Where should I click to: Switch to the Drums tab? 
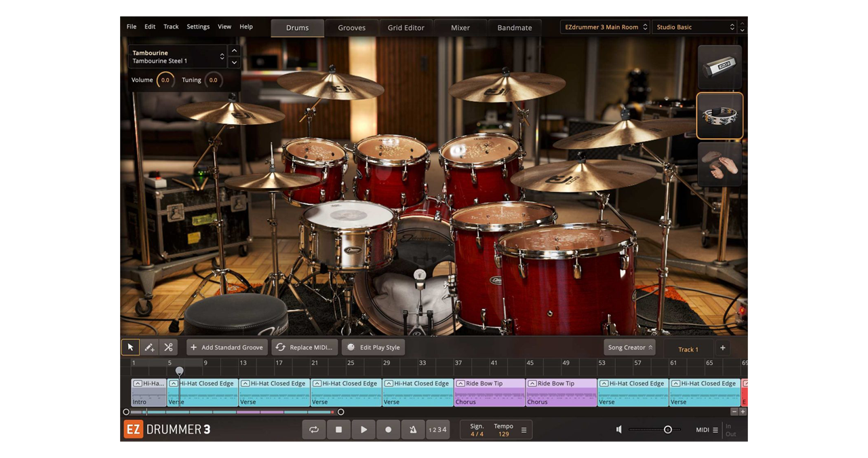point(297,28)
